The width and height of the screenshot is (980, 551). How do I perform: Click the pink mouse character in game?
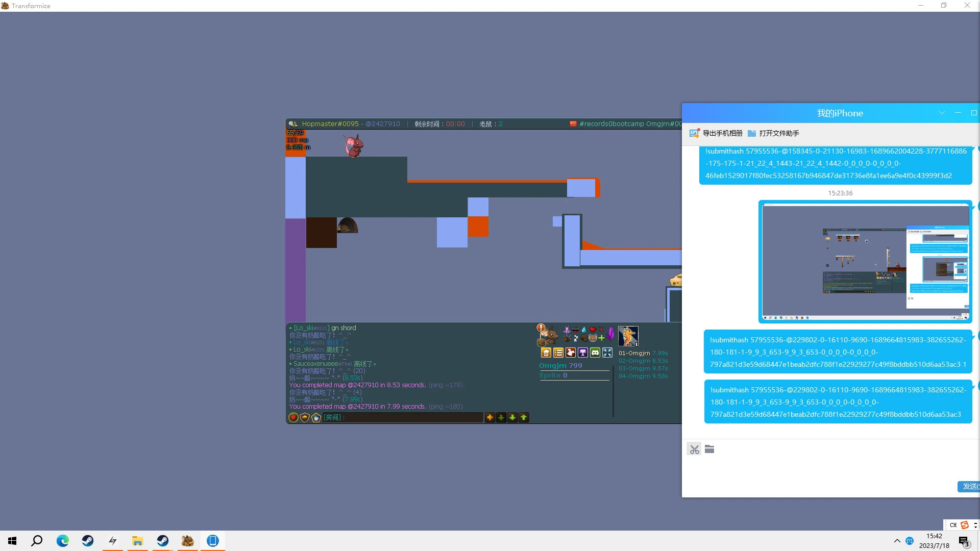[x=353, y=145]
